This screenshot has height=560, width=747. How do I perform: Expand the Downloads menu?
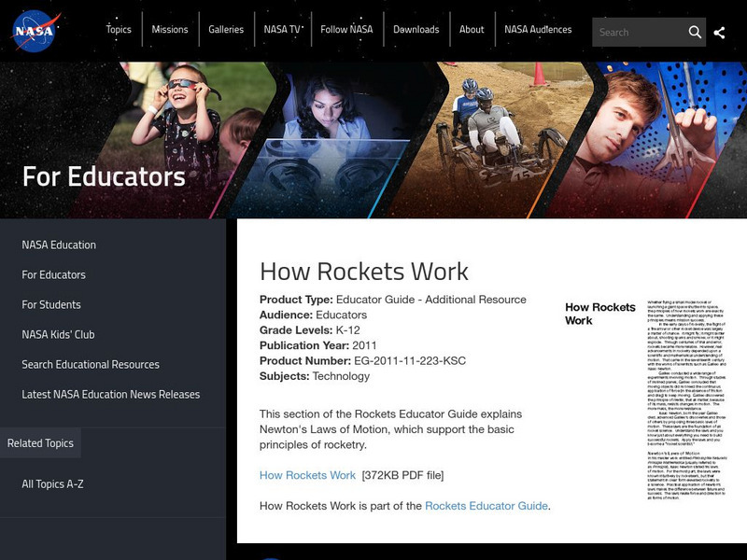pos(416,30)
